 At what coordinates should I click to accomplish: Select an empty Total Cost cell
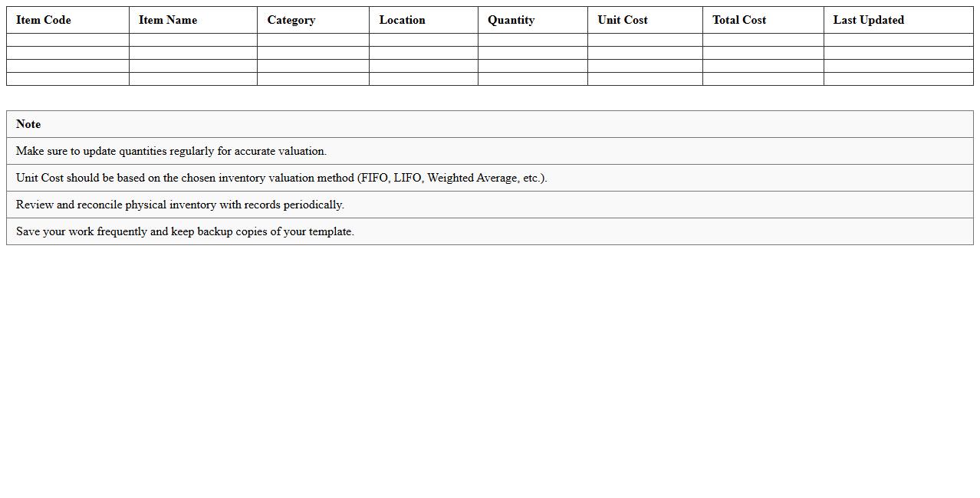762,53
